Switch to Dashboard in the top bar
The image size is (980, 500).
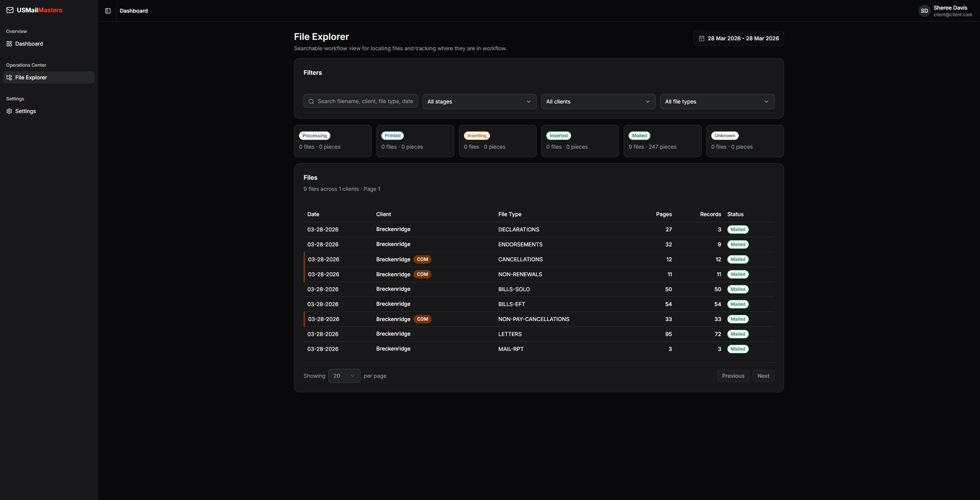click(133, 10)
